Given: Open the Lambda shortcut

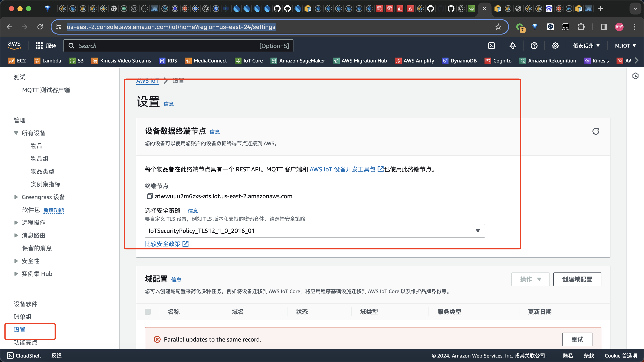Looking at the screenshot, I should 47,61.
